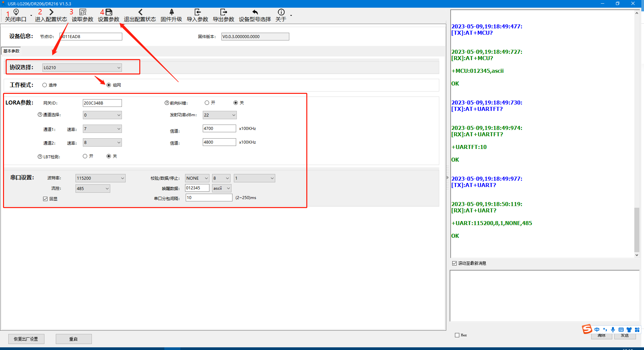Viewport: 644px width, 350px height.
Task: Switch to the 基本参数 tab
Action: pyautogui.click(x=11, y=51)
